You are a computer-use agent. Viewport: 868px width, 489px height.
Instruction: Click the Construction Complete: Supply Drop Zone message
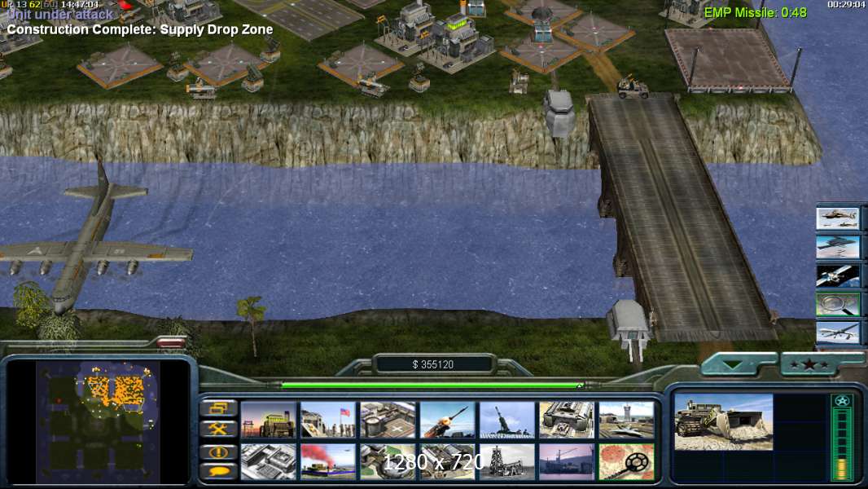pos(140,30)
